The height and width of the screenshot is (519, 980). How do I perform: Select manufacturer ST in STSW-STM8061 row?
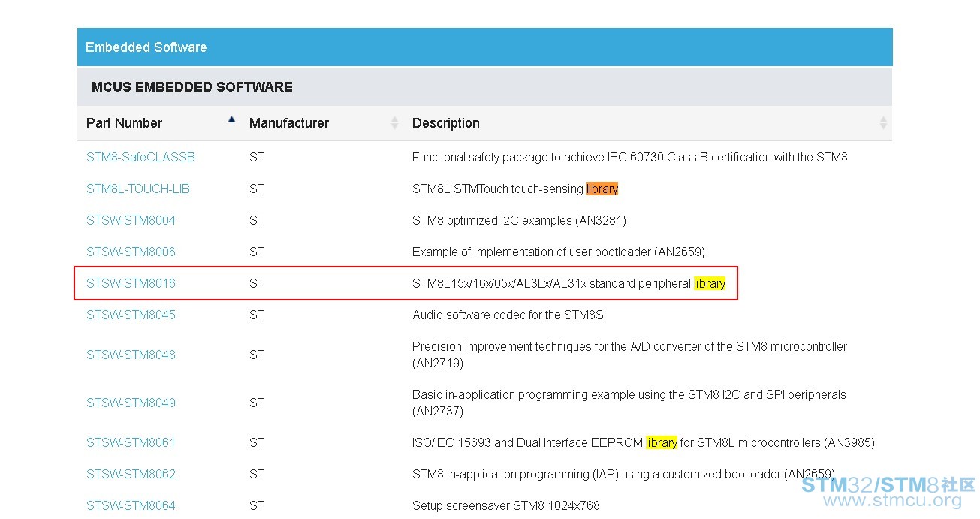pyautogui.click(x=257, y=442)
